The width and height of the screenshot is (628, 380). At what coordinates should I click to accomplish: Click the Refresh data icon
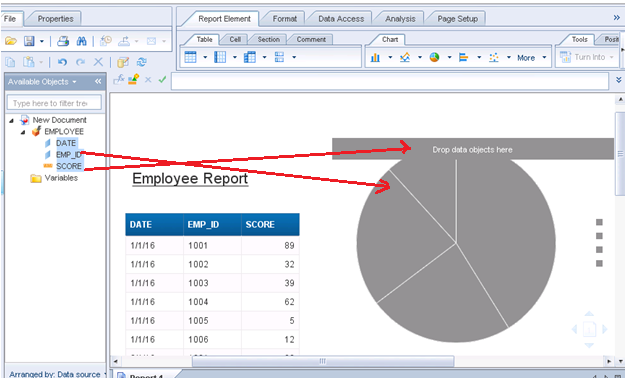[141, 62]
